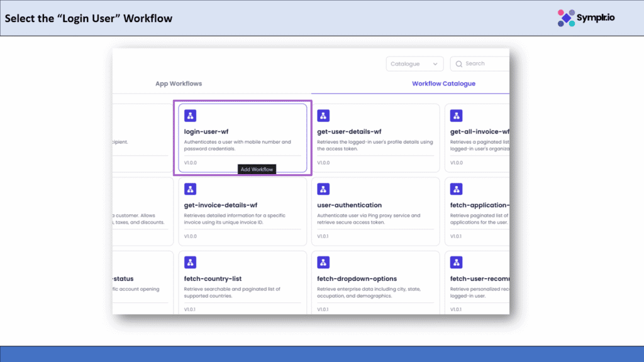Click the Add Workflow tooltip button
The height and width of the screenshot is (362, 644).
click(257, 170)
